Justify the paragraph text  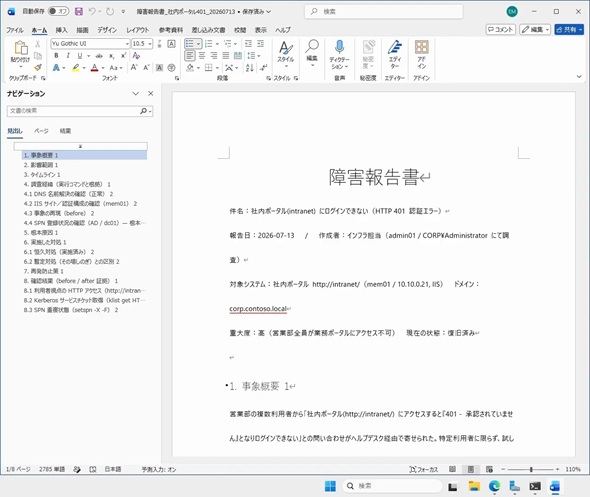pos(226,56)
